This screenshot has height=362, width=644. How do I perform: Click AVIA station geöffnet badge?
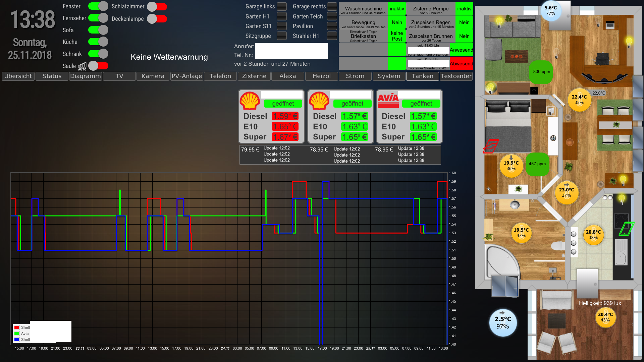coord(421,104)
